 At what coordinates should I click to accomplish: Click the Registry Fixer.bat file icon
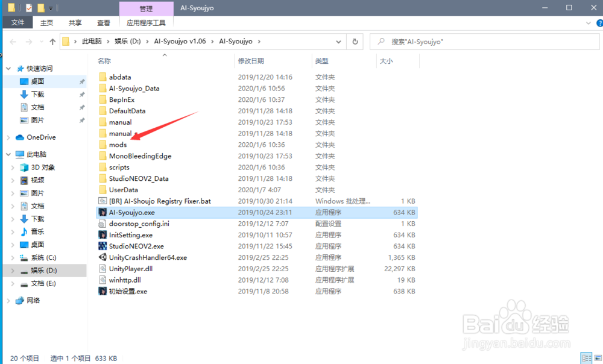pos(103,201)
